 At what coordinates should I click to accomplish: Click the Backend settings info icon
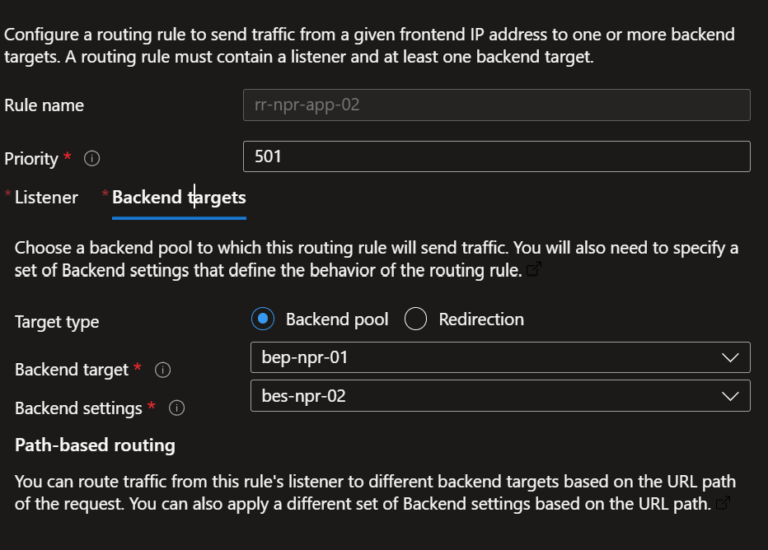point(176,408)
